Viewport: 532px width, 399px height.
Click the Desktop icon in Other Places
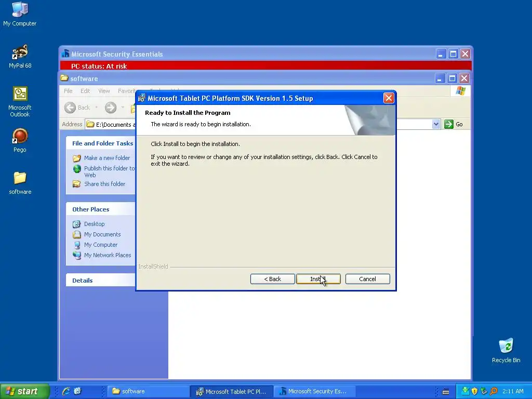click(77, 224)
